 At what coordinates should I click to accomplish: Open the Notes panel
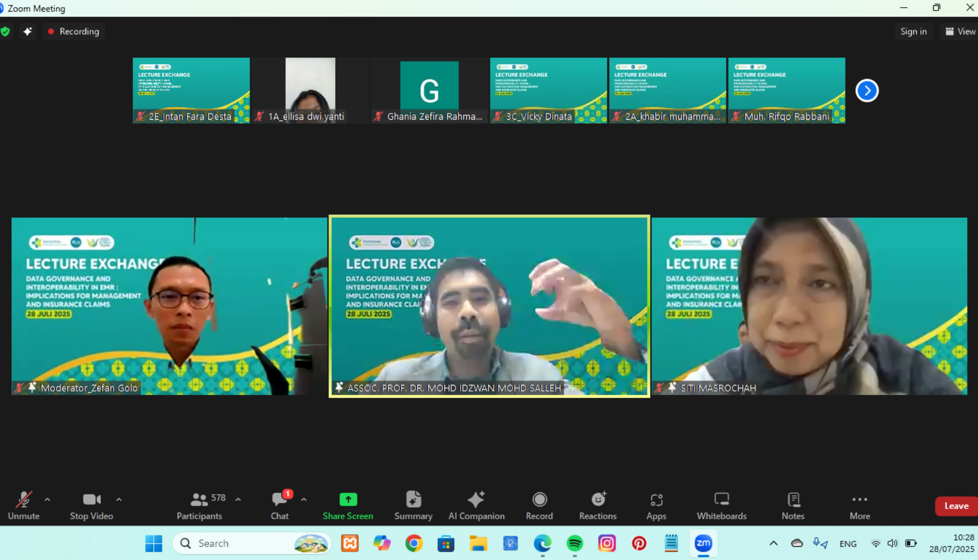click(x=793, y=506)
